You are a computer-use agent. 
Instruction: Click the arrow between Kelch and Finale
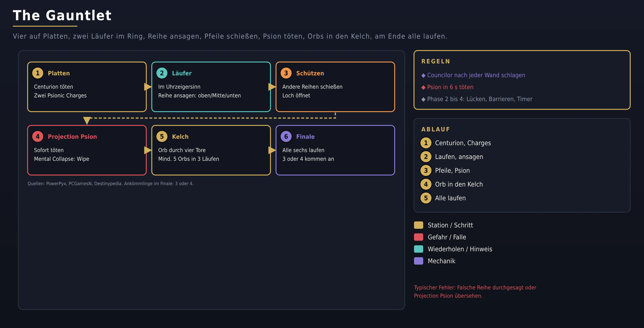pos(272,150)
